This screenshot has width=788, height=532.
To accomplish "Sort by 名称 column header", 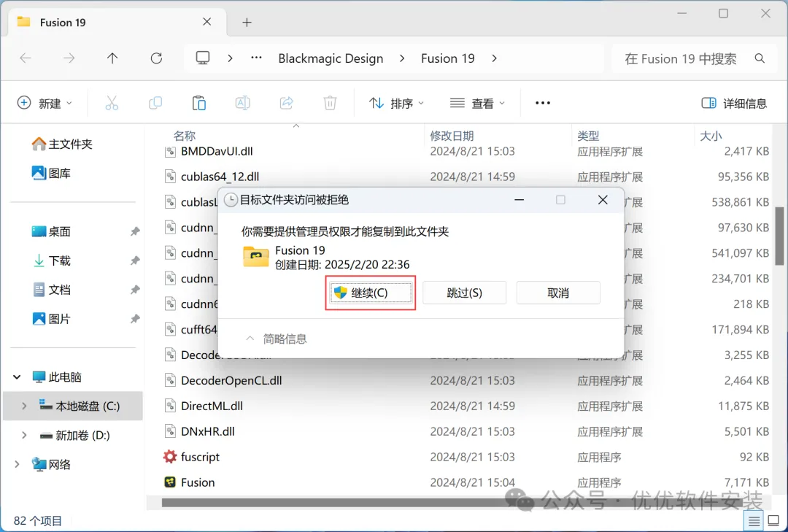I will [185, 135].
